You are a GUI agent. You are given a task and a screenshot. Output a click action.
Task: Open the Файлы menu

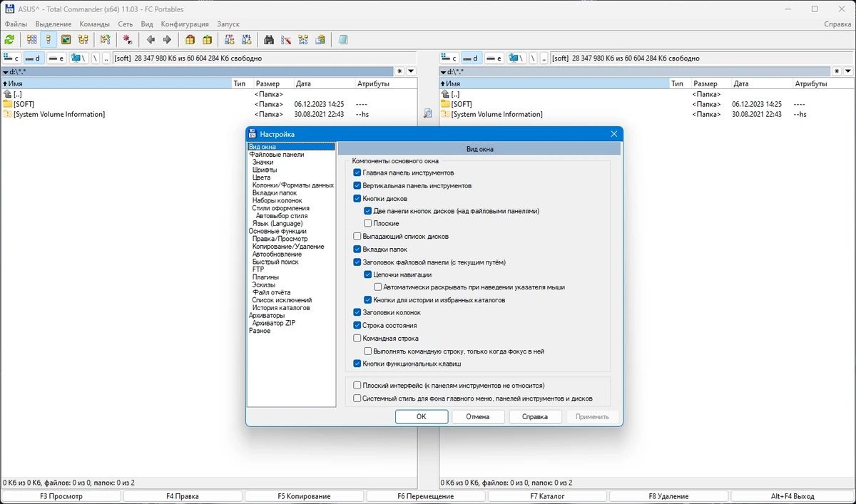coord(16,24)
